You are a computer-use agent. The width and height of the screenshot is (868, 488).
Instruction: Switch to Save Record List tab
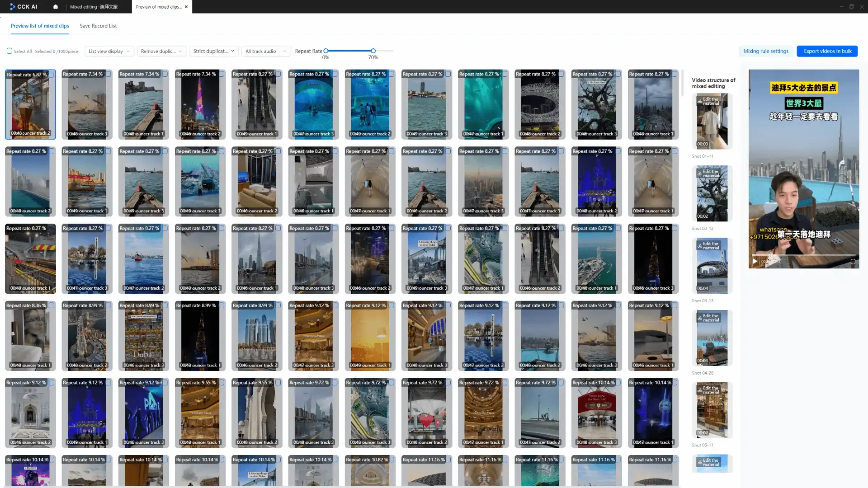pyautogui.click(x=98, y=26)
